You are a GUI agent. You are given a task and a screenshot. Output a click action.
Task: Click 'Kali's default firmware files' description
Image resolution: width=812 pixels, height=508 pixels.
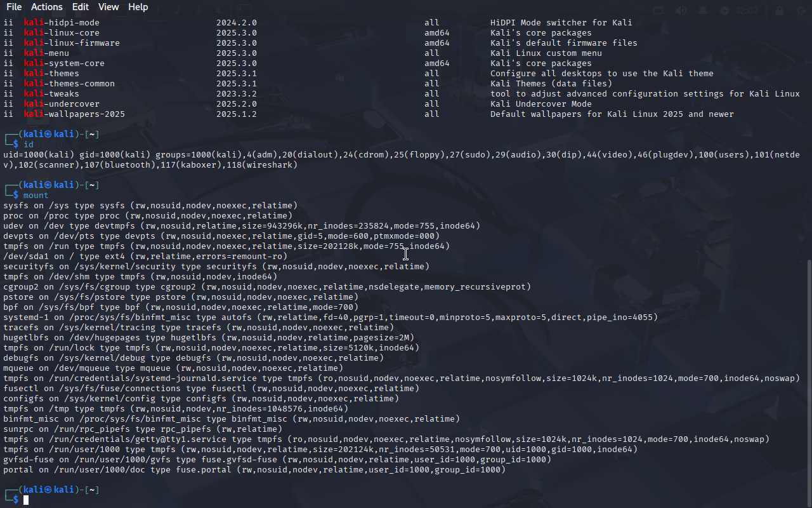[x=564, y=43]
